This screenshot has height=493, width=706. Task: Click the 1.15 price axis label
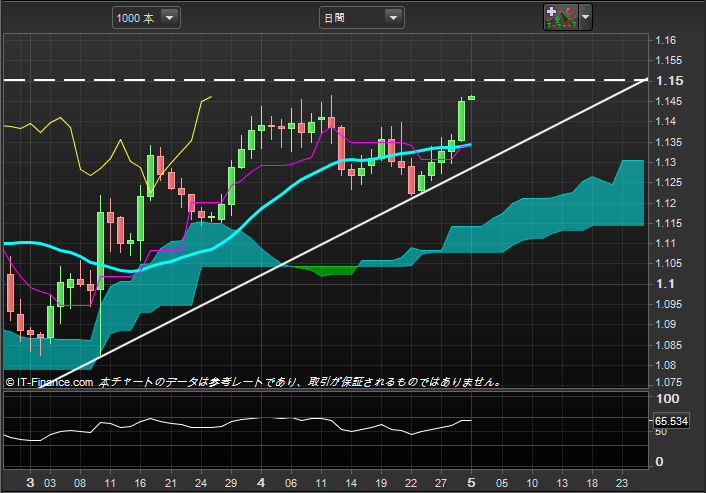click(x=670, y=81)
